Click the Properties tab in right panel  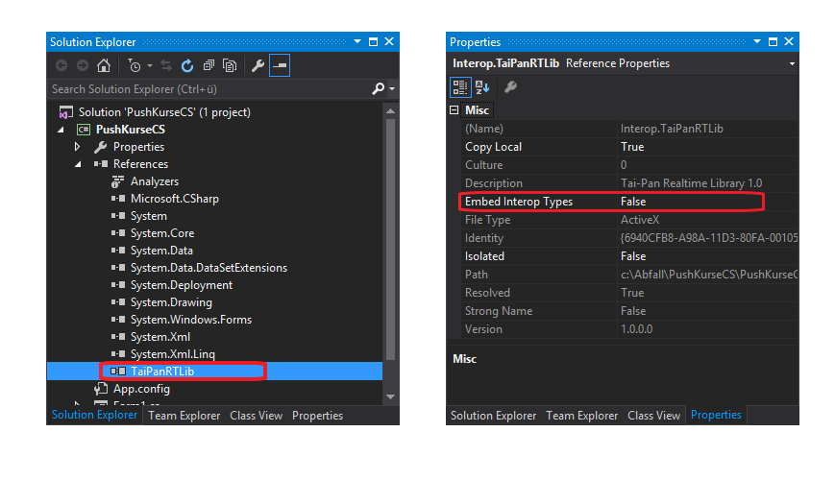pos(716,415)
